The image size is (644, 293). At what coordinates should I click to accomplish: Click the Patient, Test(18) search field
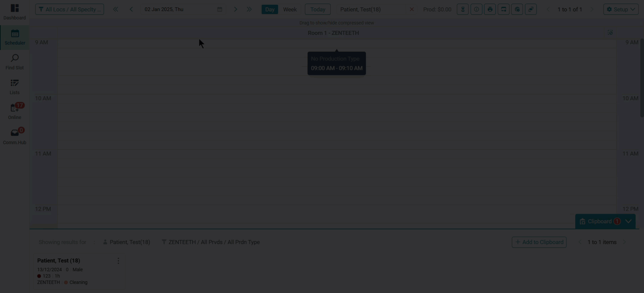371,9
